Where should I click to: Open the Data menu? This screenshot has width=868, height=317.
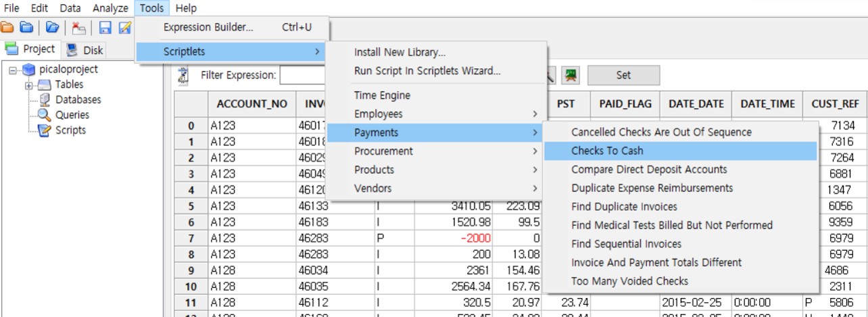click(70, 8)
